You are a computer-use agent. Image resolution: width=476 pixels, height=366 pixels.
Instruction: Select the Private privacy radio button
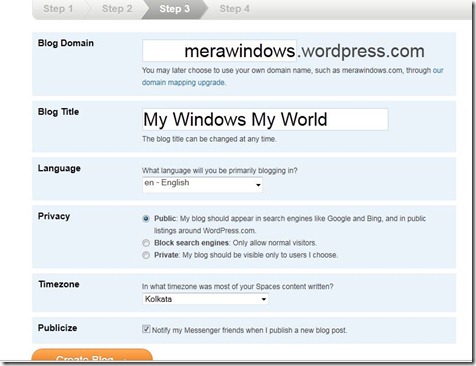click(x=146, y=255)
